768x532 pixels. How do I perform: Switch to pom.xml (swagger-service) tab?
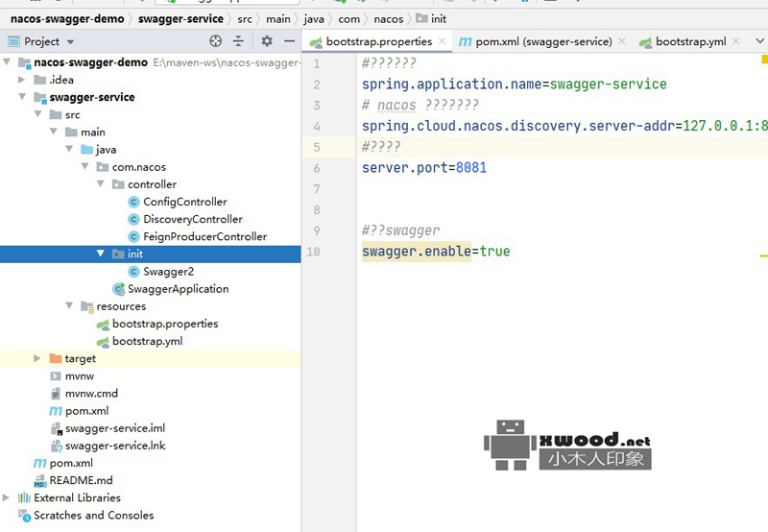tap(543, 41)
